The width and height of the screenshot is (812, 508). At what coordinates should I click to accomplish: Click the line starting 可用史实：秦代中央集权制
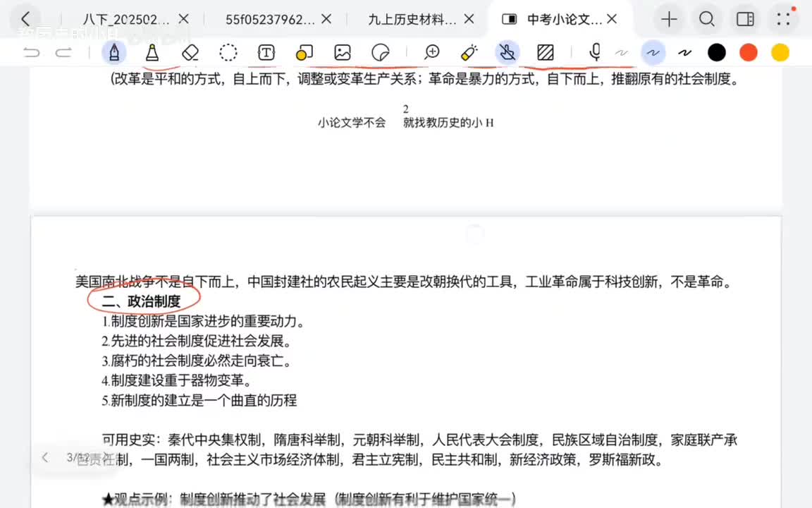(x=419, y=440)
